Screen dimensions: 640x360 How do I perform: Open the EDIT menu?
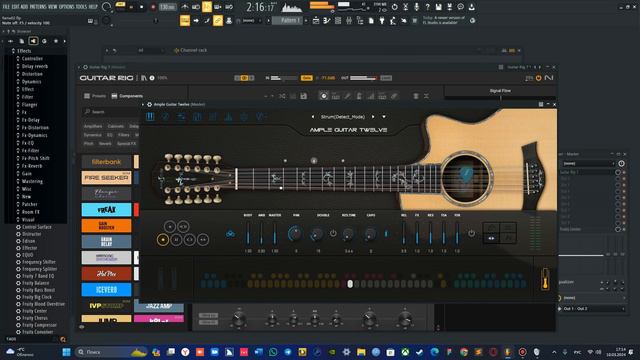pyautogui.click(x=15, y=7)
